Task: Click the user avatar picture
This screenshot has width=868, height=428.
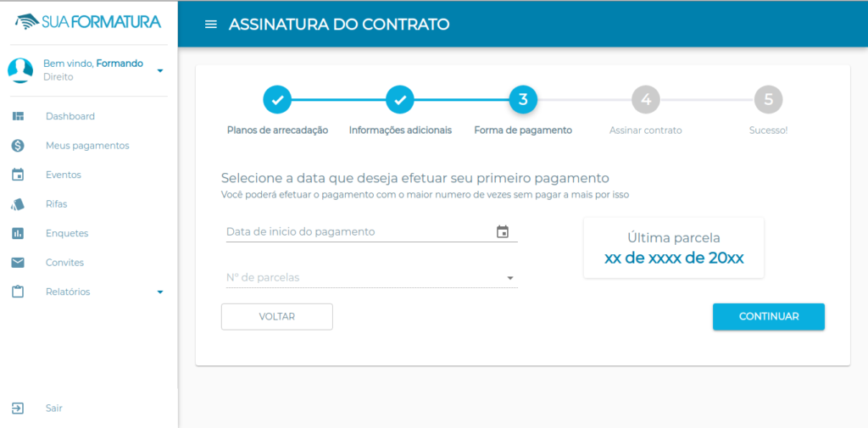Action: 20,70
